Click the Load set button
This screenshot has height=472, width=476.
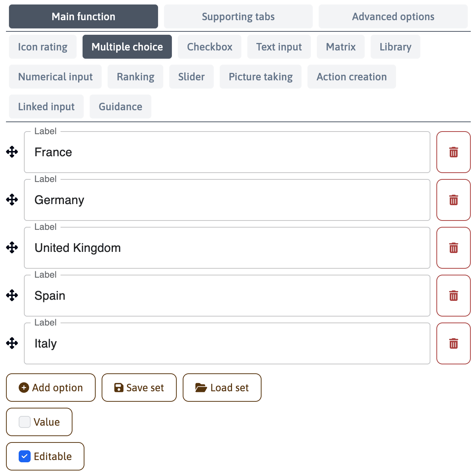(222, 388)
